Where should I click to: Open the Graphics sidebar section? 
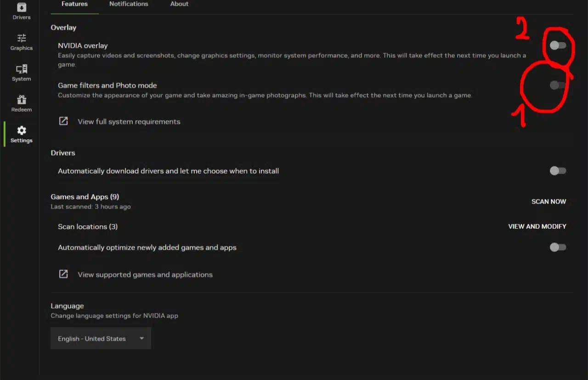click(x=21, y=42)
